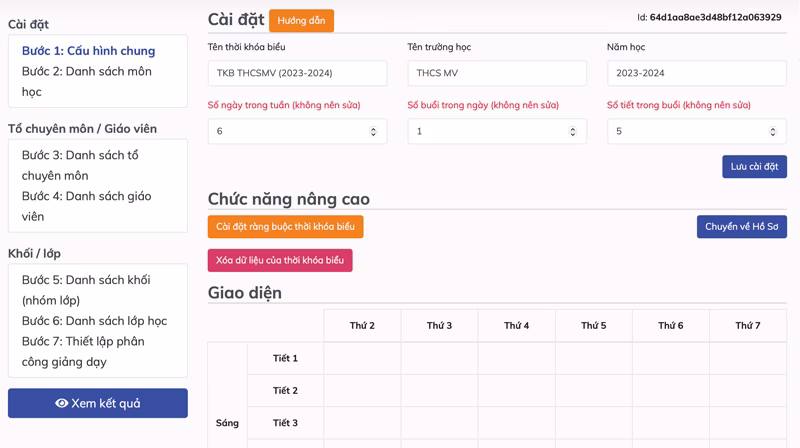Go to Bước 6: Danh sách lớp học

point(94,320)
